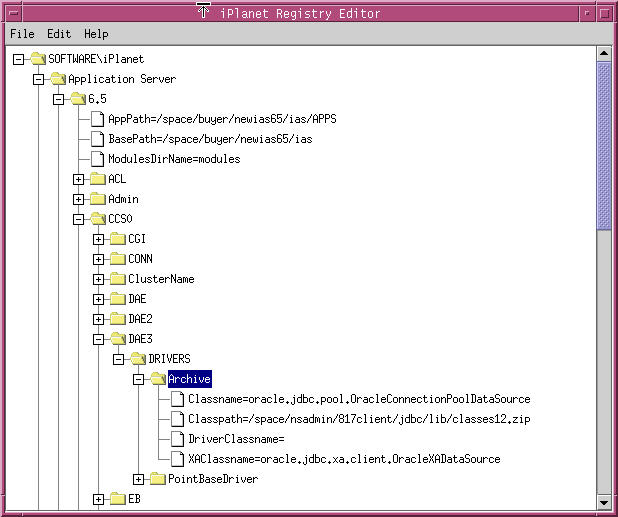This screenshot has width=618, height=517.
Task: Collapse the CCSO node
Action: [x=78, y=219]
